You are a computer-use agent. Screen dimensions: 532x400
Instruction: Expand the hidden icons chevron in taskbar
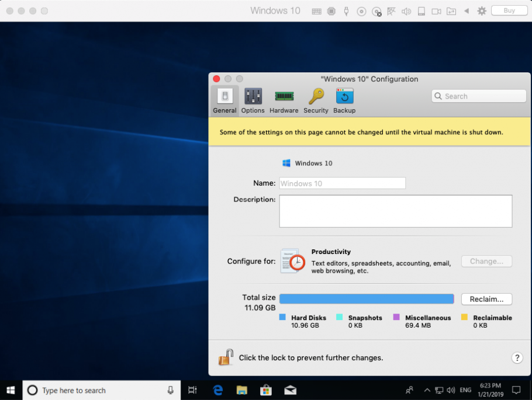pyautogui.click(x=427, y=390)
